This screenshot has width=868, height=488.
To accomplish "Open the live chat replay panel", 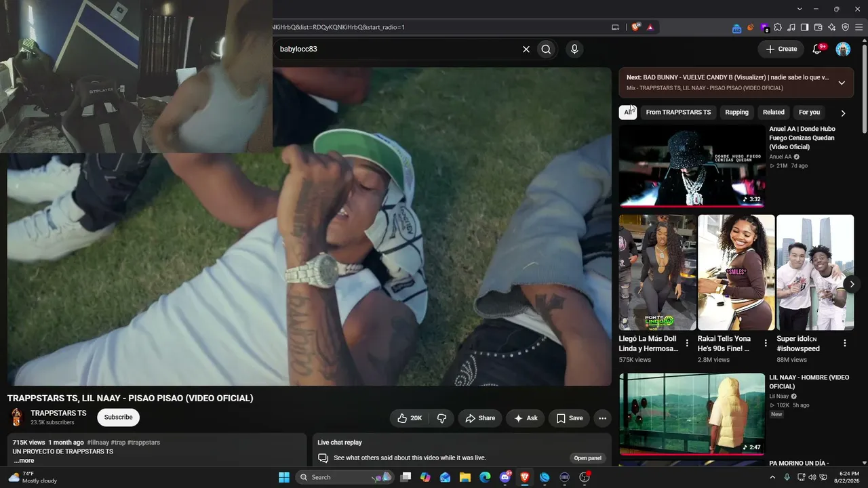I will (588, 458).
